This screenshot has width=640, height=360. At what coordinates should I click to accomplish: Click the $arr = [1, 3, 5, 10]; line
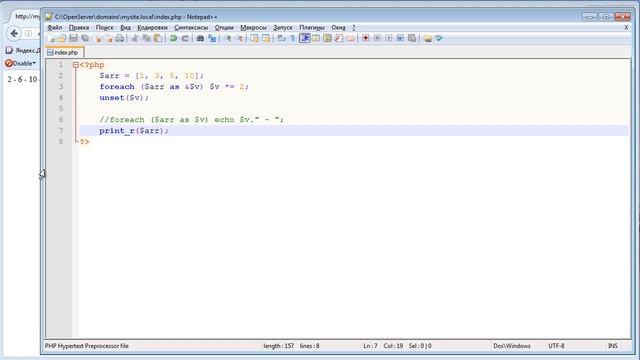[151, 76]
